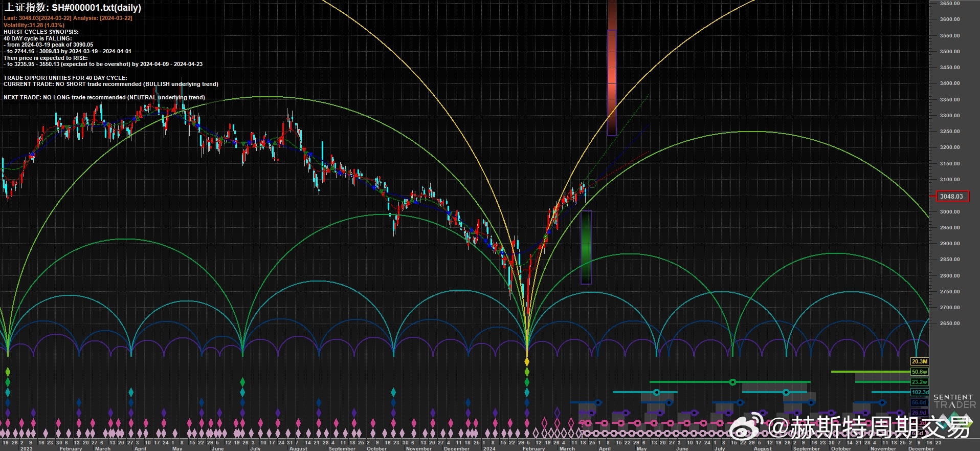Screen dimensions: 980x451
Task: Select the 56.0d cycle label
Action: pos(919,402)
